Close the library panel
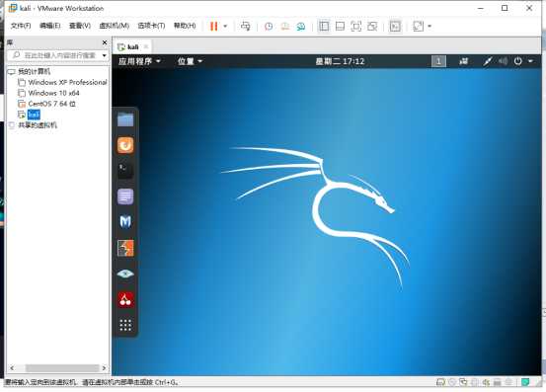546x392 pixels. pos(105,42)
